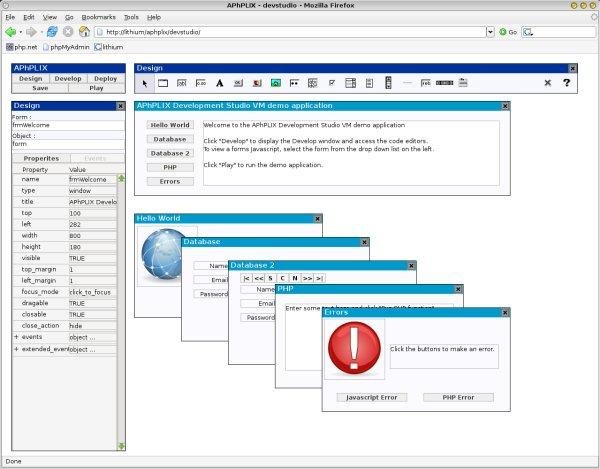Click the properties list scroll-up arrow
The height and width of the screenshot is (469, 600).
point(121,178)
